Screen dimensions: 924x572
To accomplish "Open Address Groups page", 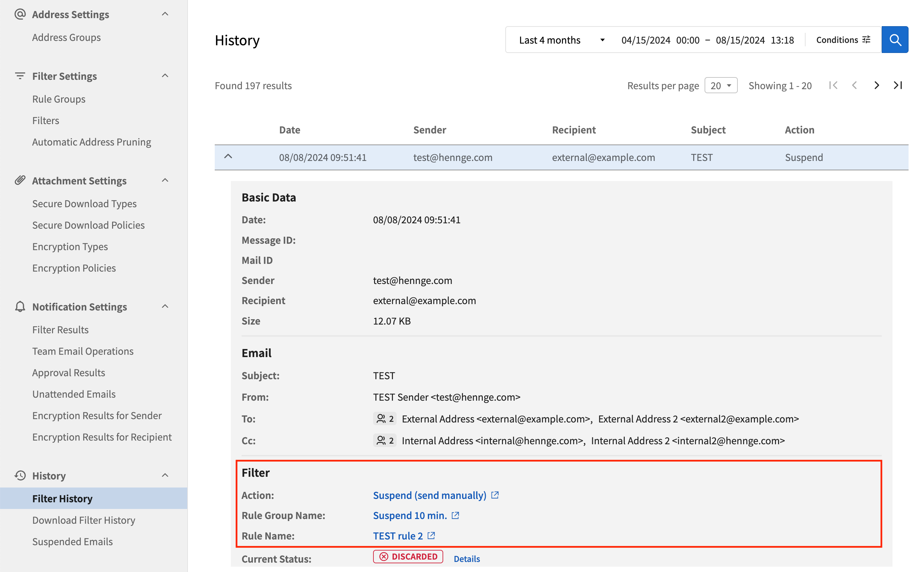I will (66, 38).
